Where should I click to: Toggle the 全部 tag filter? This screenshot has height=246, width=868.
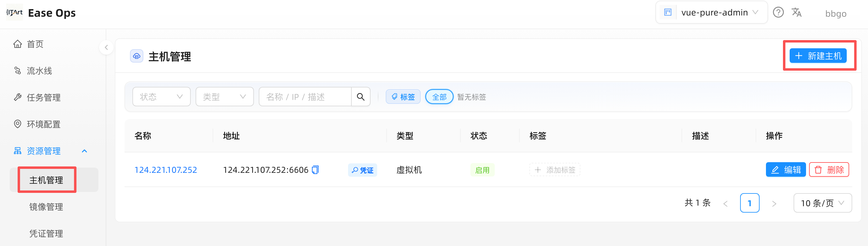439,97
